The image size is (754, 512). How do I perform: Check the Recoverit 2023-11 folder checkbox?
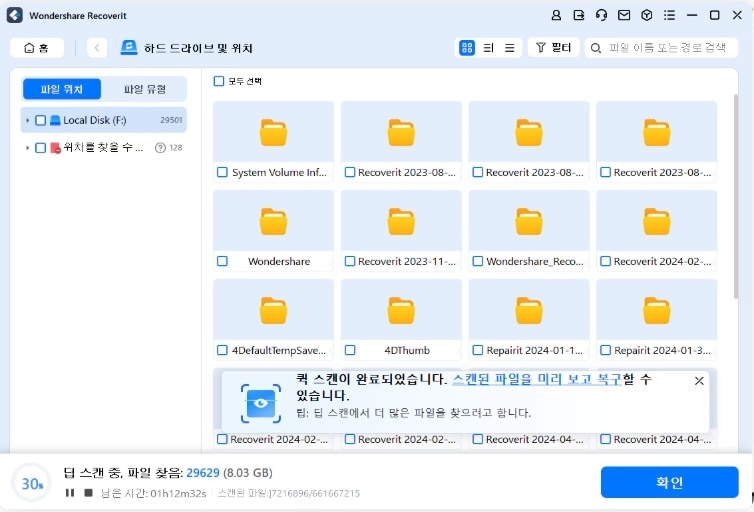350,261
